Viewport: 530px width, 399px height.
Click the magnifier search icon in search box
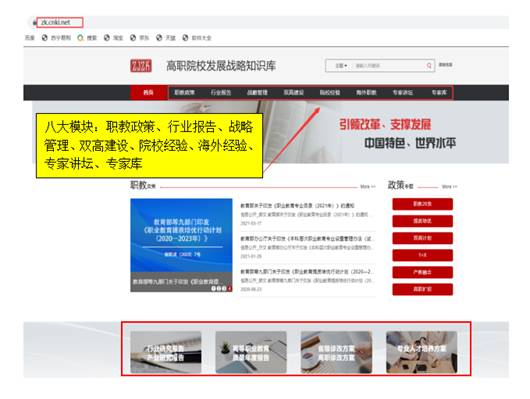[x=429, y=66]
